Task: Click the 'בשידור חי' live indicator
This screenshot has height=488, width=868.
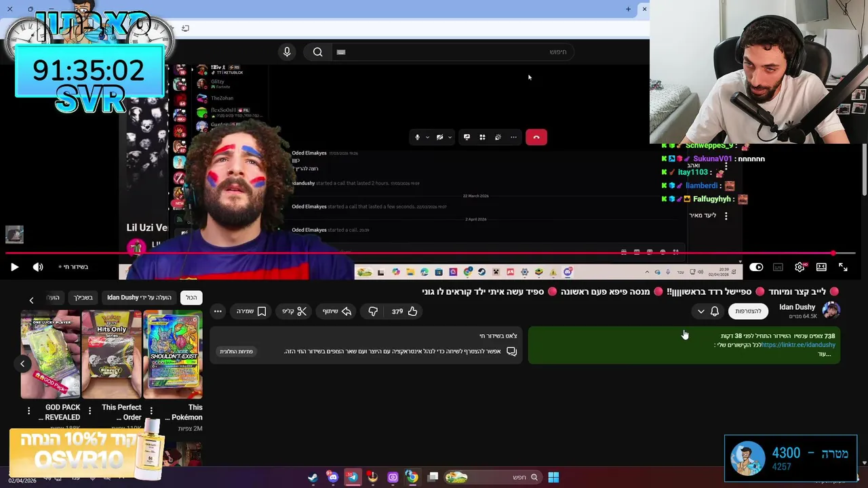Action: pos(73,267)
